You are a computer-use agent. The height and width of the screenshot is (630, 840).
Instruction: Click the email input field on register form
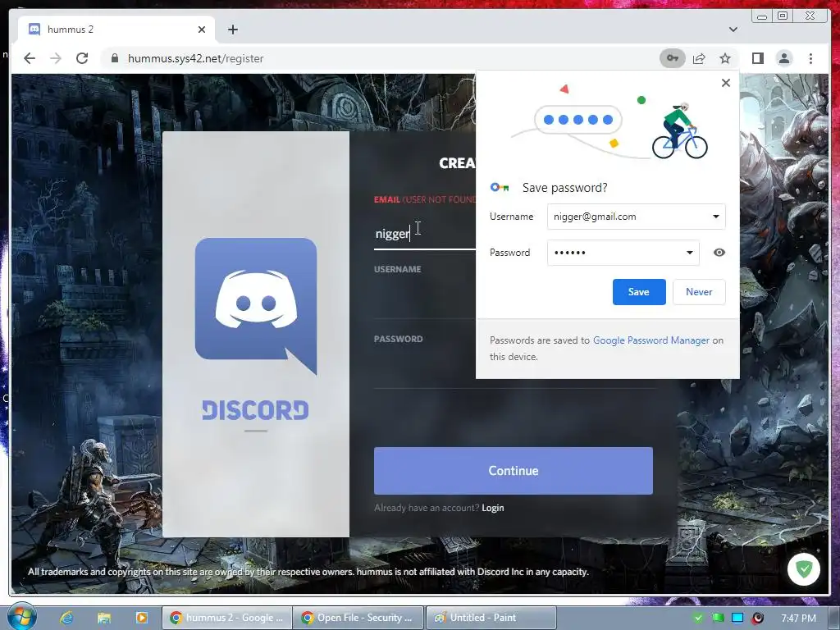pyautogui.click(x=424, y=234)
